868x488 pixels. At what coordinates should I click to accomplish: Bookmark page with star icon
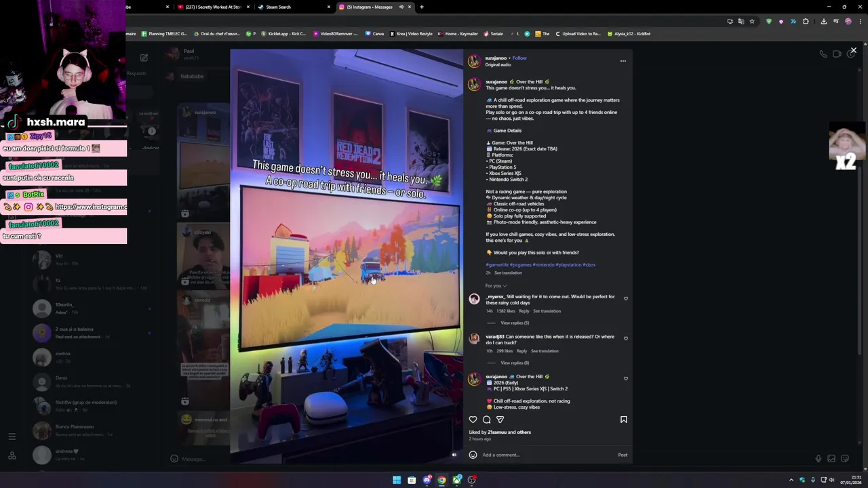[751, 21]
